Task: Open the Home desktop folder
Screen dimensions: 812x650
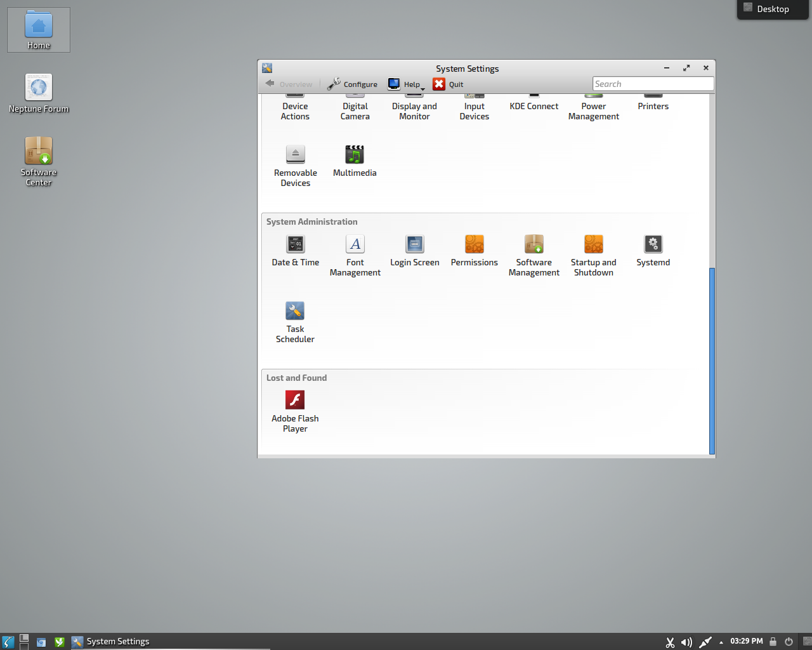Action: [x=39, y=30]
